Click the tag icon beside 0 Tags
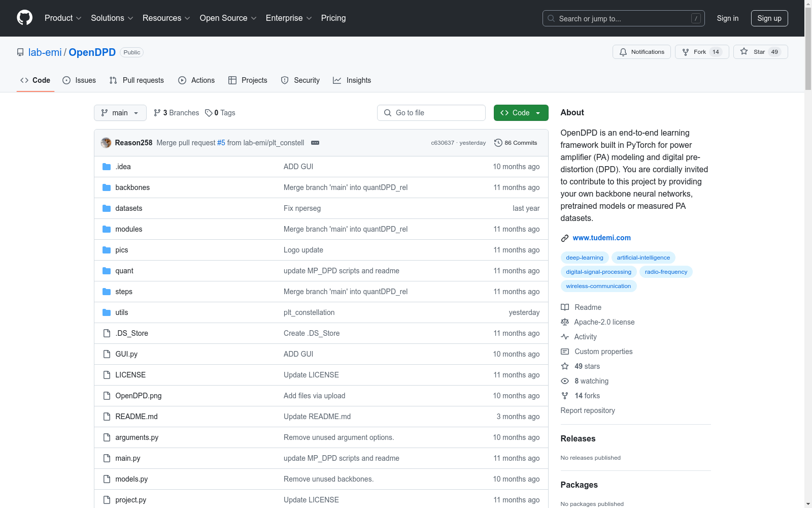The width and height of the screenshot is (812, 508). 209,113
